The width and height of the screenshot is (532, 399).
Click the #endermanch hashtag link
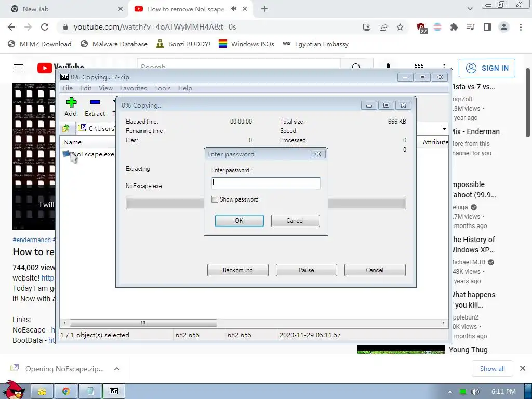pyautogui.click(x=32, y=240)
